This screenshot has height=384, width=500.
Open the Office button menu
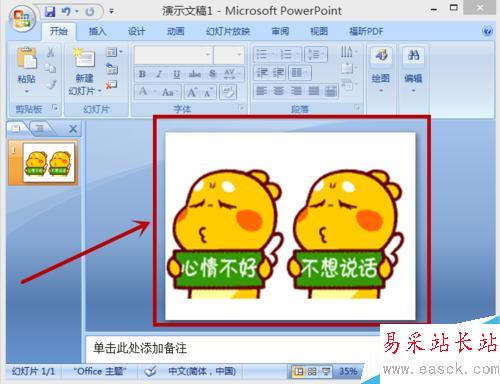tap(22, 19)
